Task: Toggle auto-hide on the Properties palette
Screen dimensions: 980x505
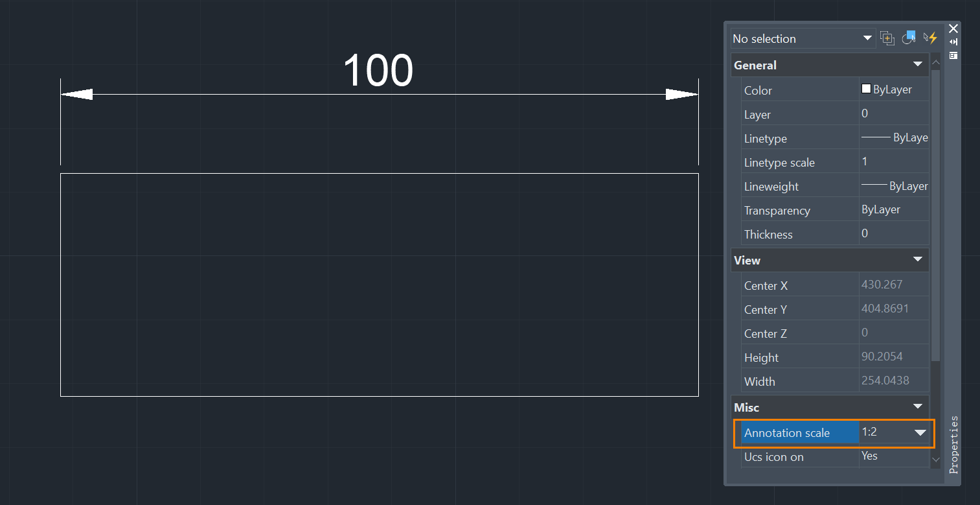Action: point(953,42)
